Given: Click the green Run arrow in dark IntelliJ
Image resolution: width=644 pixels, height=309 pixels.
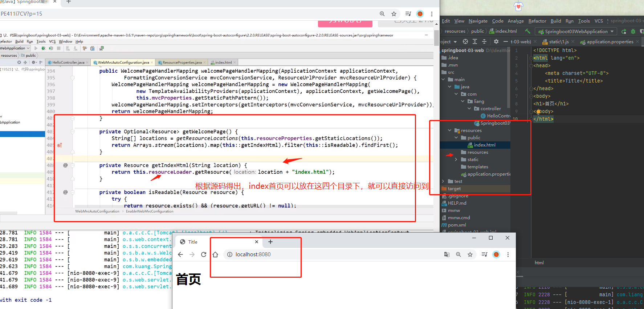Looking at the screenshot, I should click(x=624, y=31).
